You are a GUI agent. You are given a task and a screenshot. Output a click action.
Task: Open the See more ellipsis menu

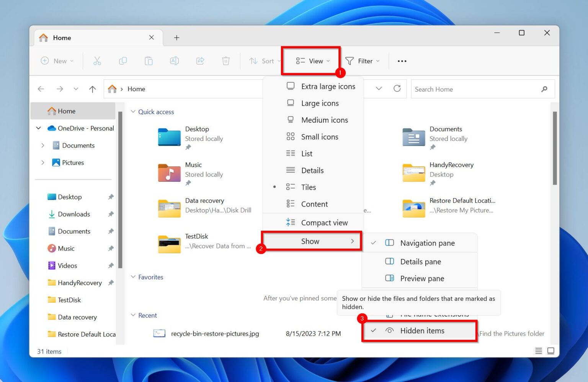[402, 61]
